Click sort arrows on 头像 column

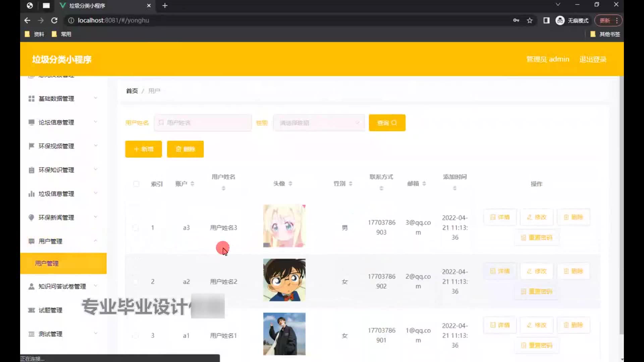[x=290, y=184]
